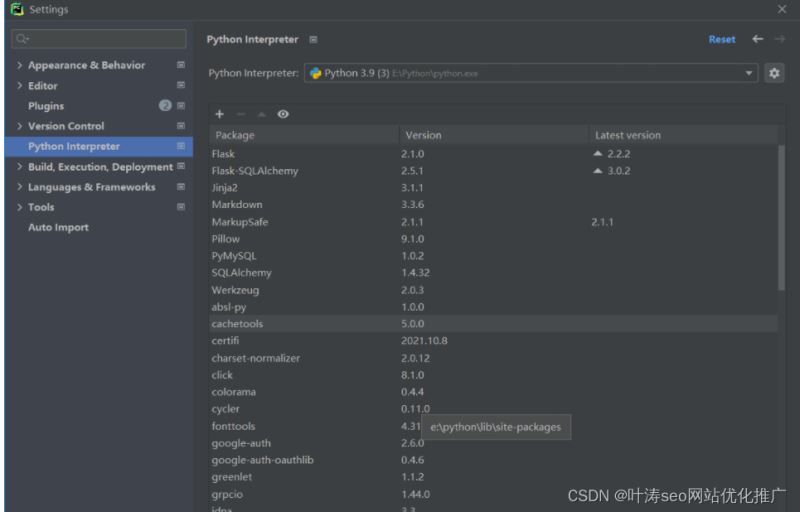Screen dimensions: 800x512
Task: Select the grpcio package row
Action: pyautogui.click(x=493, y=494)
